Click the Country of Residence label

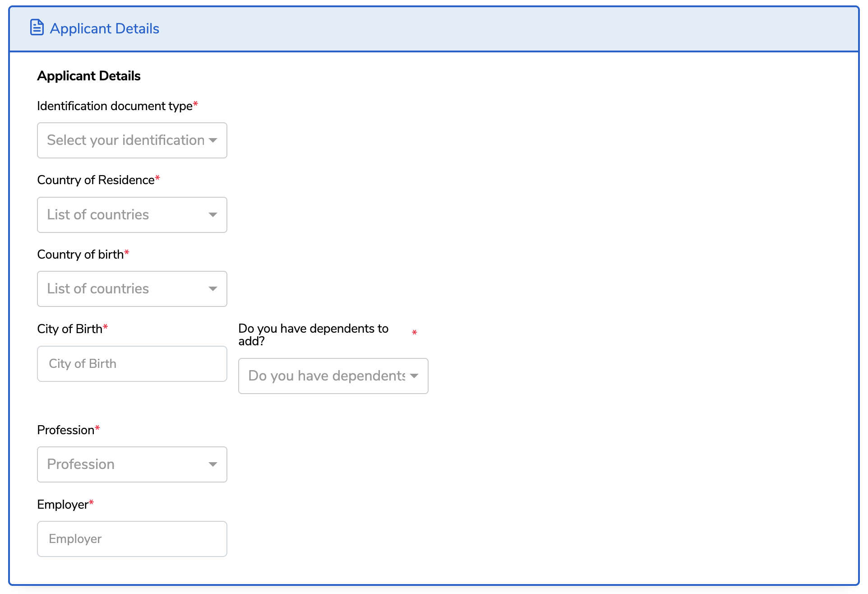pos(96,180)
